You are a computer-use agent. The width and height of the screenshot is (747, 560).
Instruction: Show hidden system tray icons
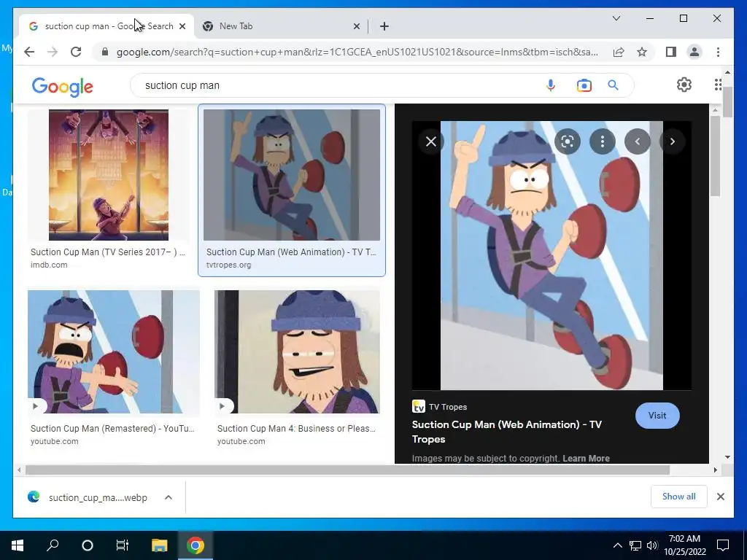pyautogui.click(x=617, y=545)
